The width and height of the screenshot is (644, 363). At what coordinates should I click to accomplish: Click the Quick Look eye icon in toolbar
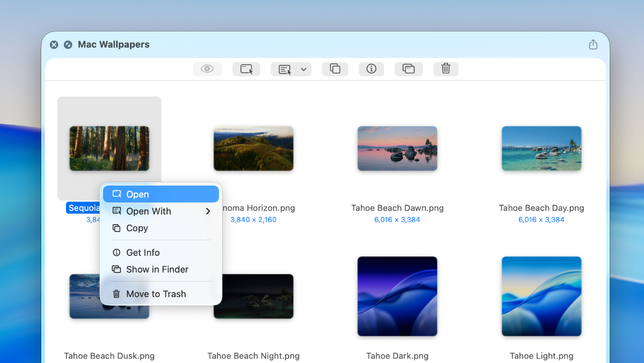[207, 69]
